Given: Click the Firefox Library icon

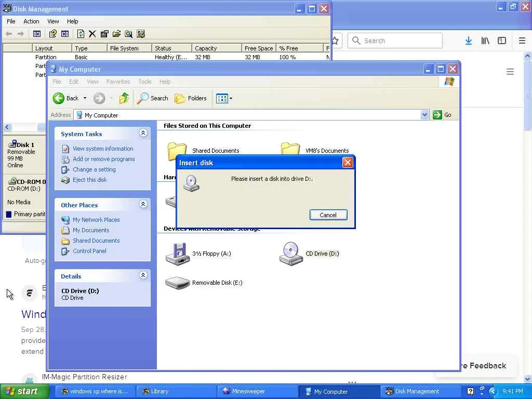Looking at the screenshot, I should [485, 41].
